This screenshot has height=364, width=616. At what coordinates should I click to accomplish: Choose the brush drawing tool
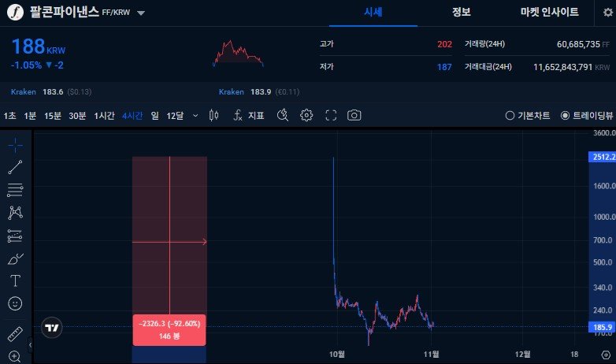pos(15,258)
